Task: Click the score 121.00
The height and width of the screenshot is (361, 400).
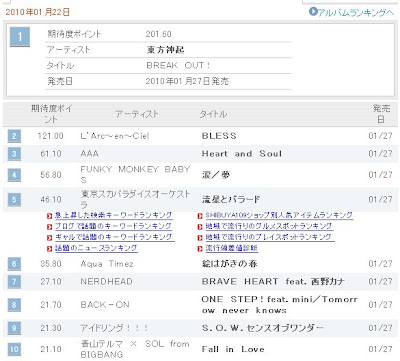Action: coord(50,136)
